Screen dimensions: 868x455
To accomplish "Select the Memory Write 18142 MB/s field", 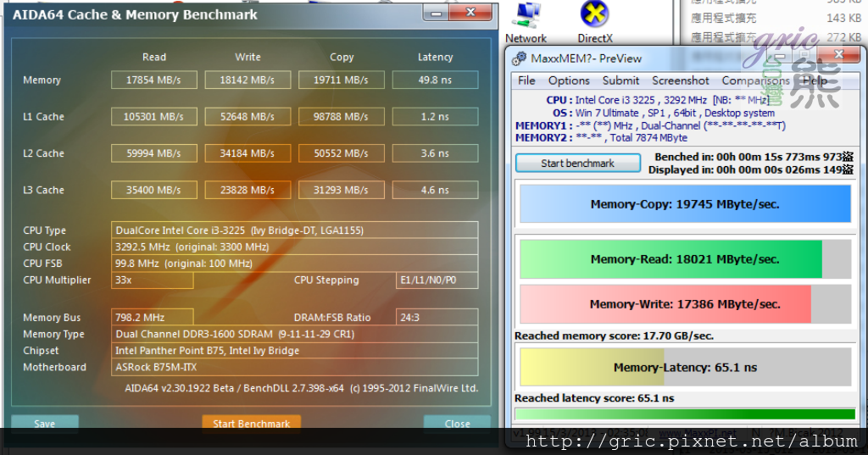I will click(248, 80).
